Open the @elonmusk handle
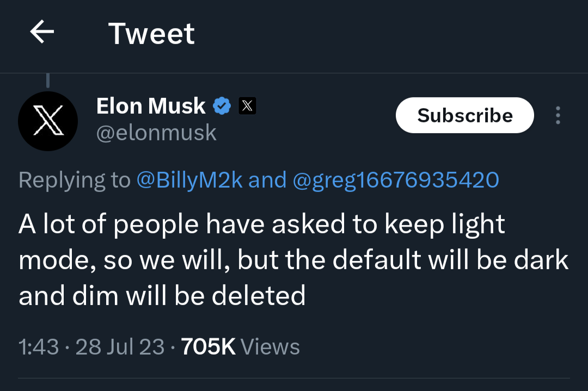Viewport: 588px width, 391px height. point(156,133)
